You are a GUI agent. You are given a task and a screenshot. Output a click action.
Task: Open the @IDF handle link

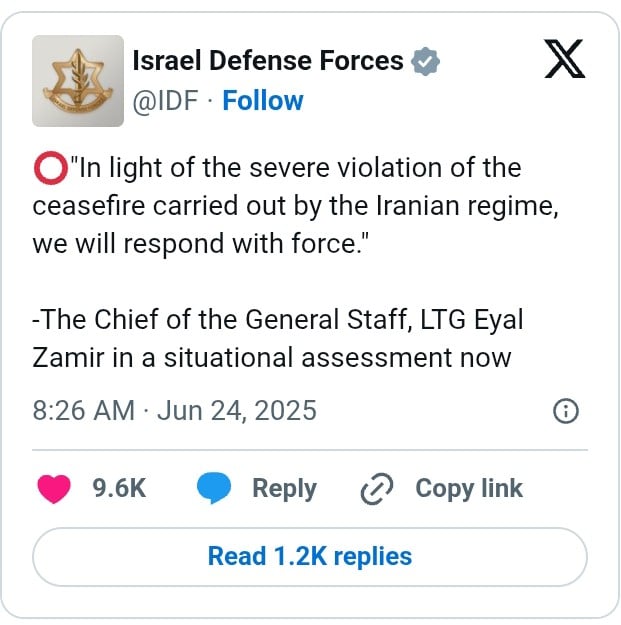[x=165, y=100]
